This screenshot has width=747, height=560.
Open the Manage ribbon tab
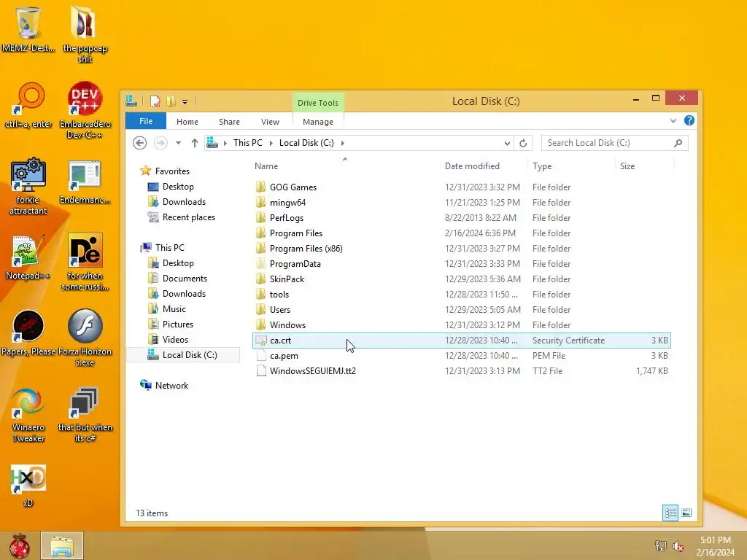tap(318, 122)
